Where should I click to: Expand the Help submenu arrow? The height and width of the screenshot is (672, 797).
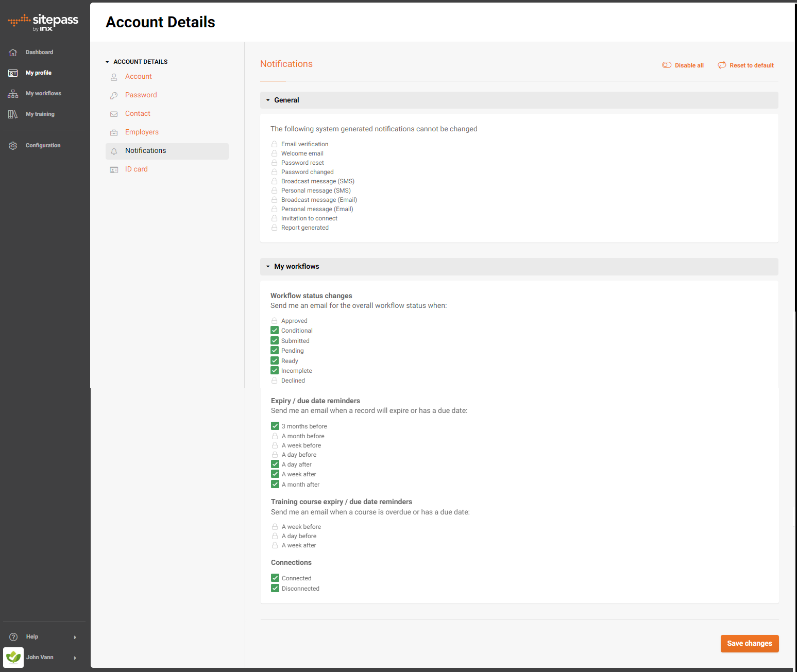(x=75, y=637)
